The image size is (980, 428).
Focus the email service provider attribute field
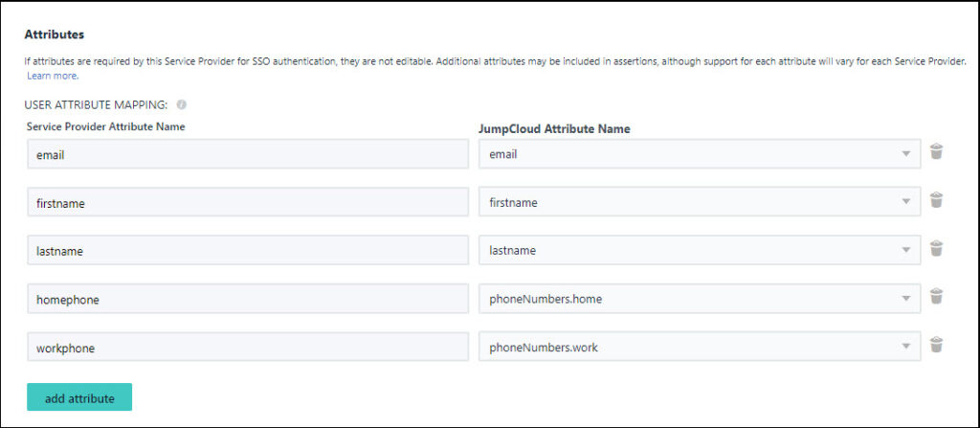(248, 154)
